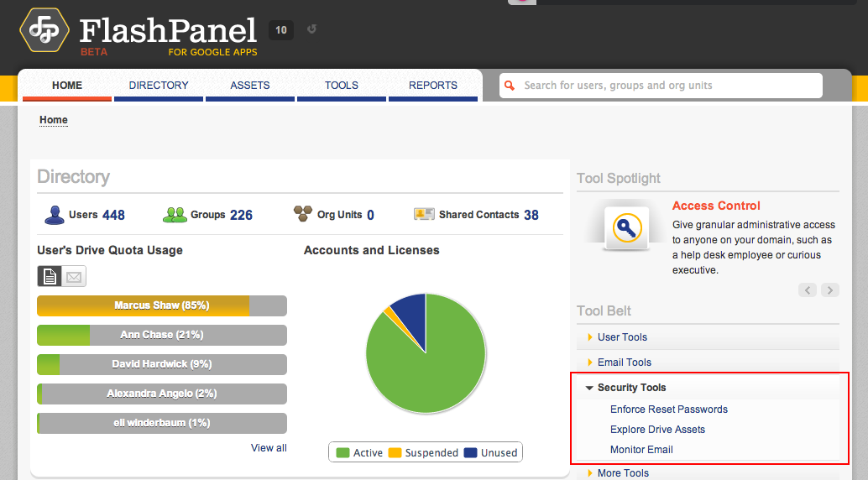
Task: Click View all under quota usage
Action: [x=269, y=448]
